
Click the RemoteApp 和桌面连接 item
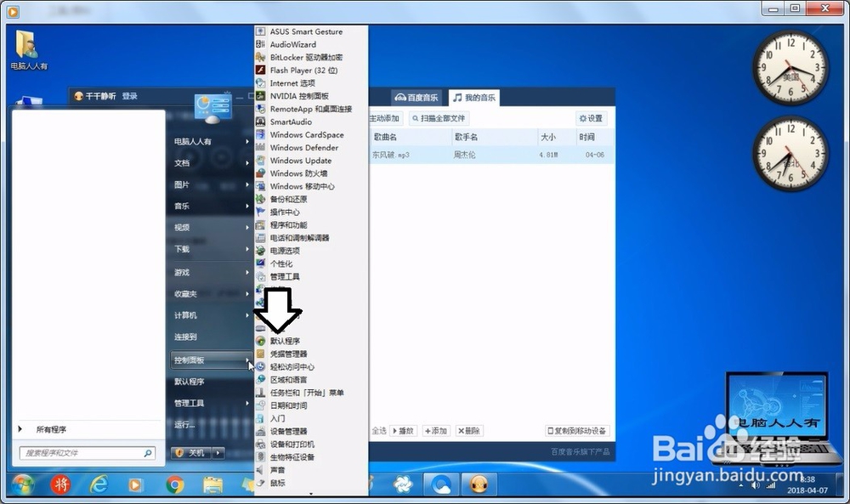tap(311, 109)
